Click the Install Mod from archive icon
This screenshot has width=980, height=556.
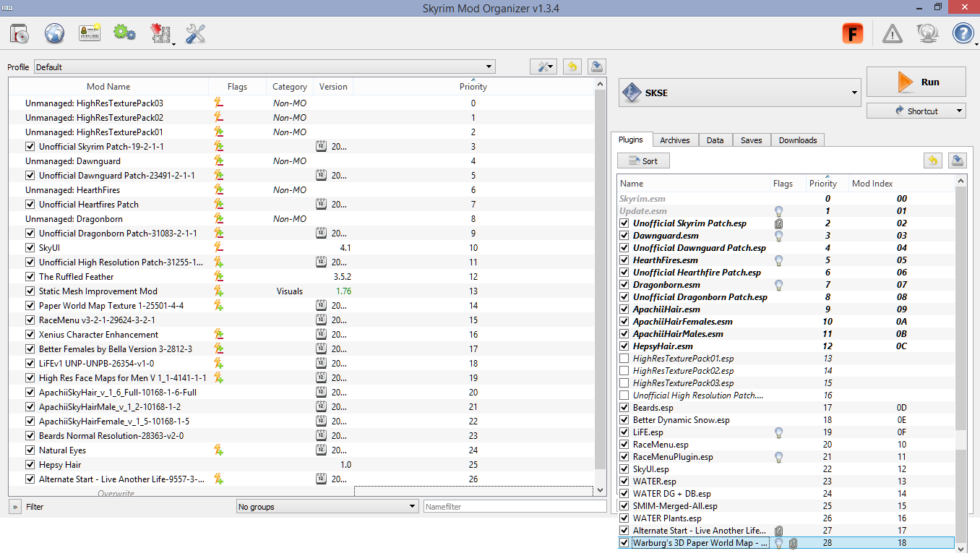click(x=20, y=33)
